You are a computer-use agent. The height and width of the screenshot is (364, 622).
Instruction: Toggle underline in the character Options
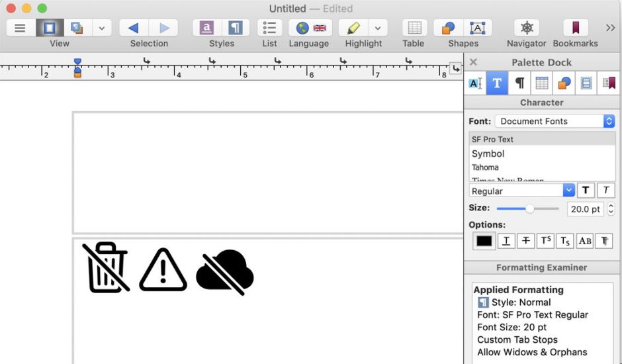click(506, 241)
